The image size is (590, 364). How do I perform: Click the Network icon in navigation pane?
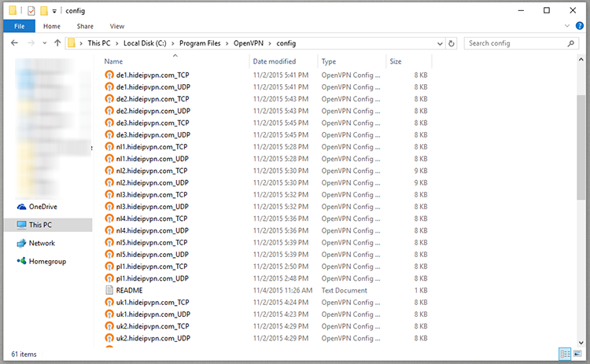pos(21,243)
